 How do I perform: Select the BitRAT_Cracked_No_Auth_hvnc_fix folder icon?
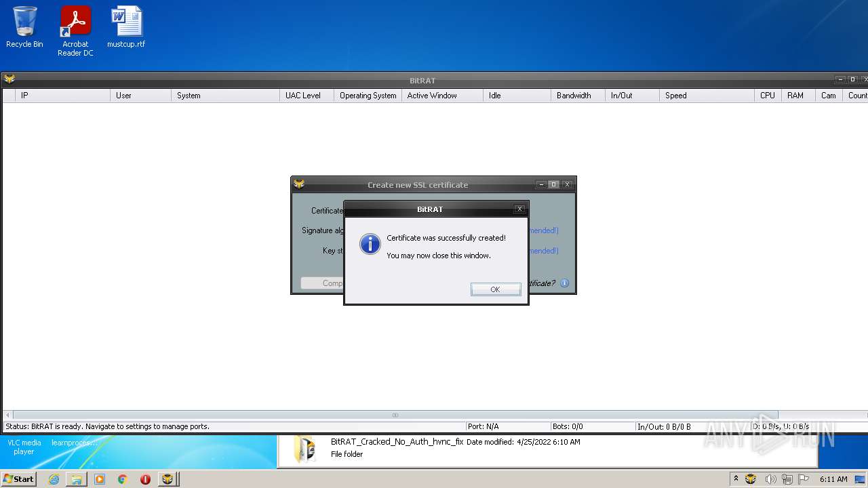(x=305, y=449)
